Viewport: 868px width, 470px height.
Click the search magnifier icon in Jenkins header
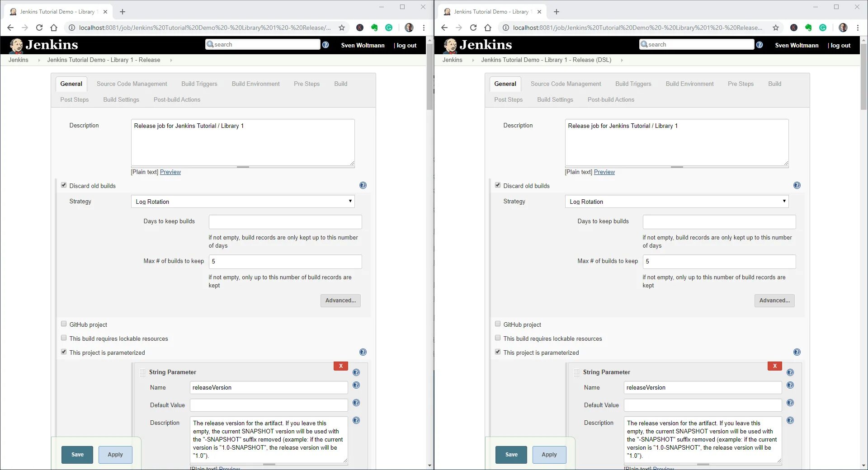tap(210, 44)
